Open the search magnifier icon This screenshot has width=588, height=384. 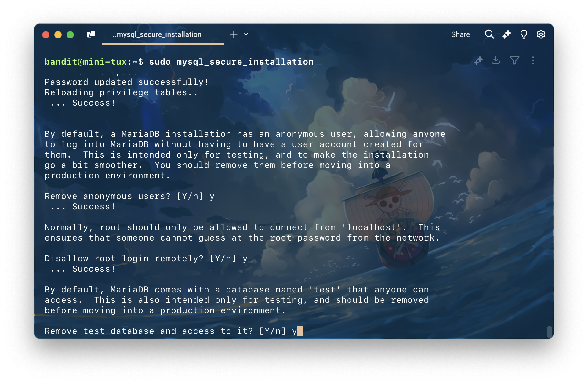[489, 34]
